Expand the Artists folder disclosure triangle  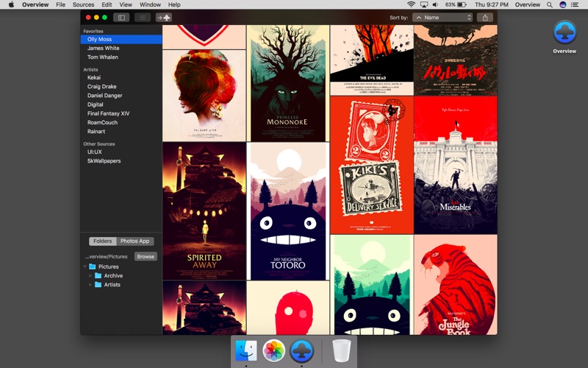pyautogui.click(x=90, y=285)
